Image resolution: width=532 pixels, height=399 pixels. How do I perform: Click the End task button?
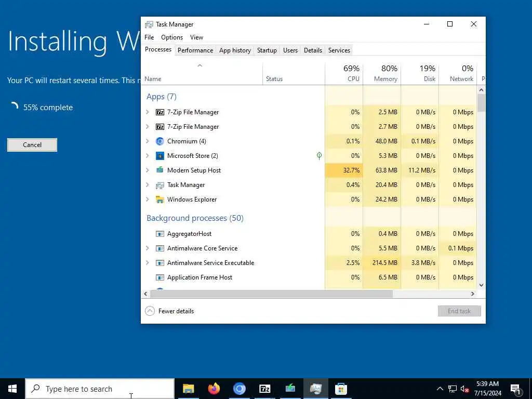459,311
